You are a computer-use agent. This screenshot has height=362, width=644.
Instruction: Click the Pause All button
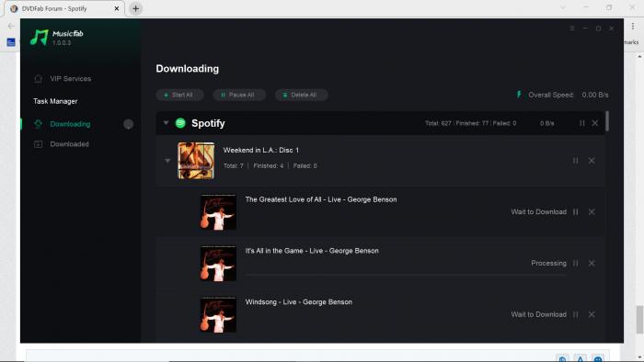pos(239,95)
